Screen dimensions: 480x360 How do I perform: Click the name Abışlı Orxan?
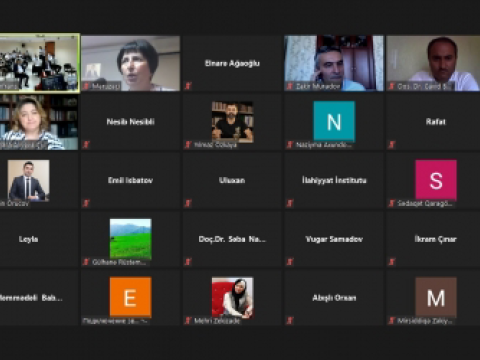(334, 298)
